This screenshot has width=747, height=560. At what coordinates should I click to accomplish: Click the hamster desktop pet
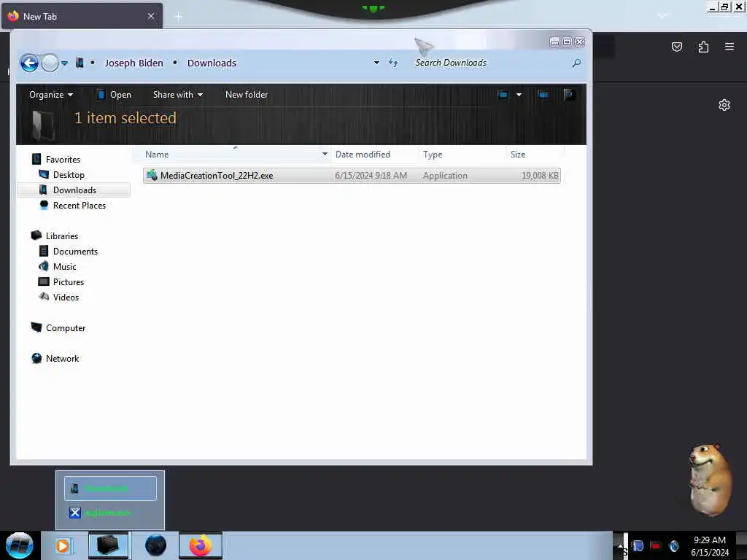tap(709, 479)
